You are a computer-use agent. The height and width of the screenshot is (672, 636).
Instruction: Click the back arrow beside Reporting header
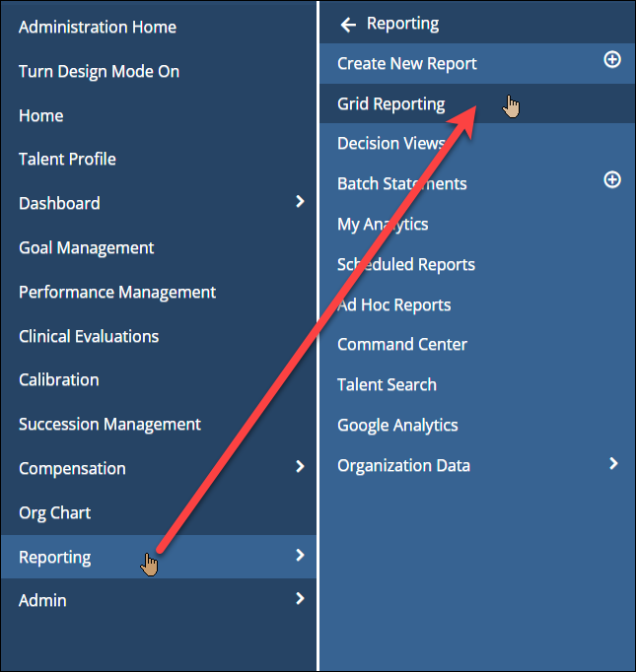pyautogui.click(x=348, y=25)
